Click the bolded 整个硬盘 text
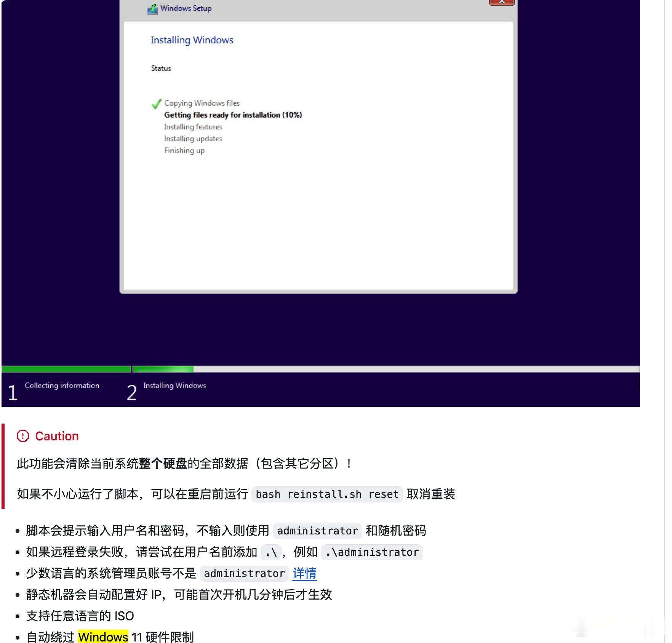 (163, 463)
